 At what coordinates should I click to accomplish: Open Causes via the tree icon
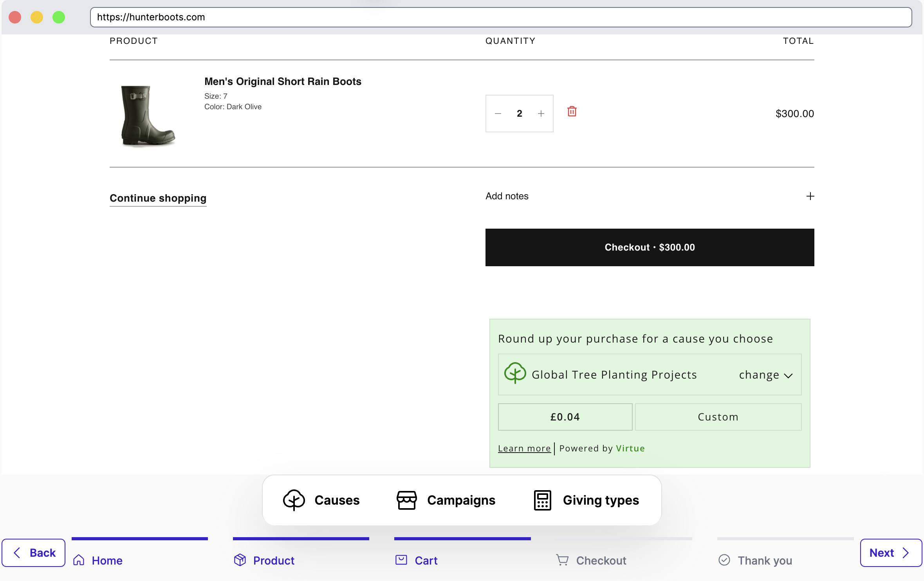tap(294, 500)
